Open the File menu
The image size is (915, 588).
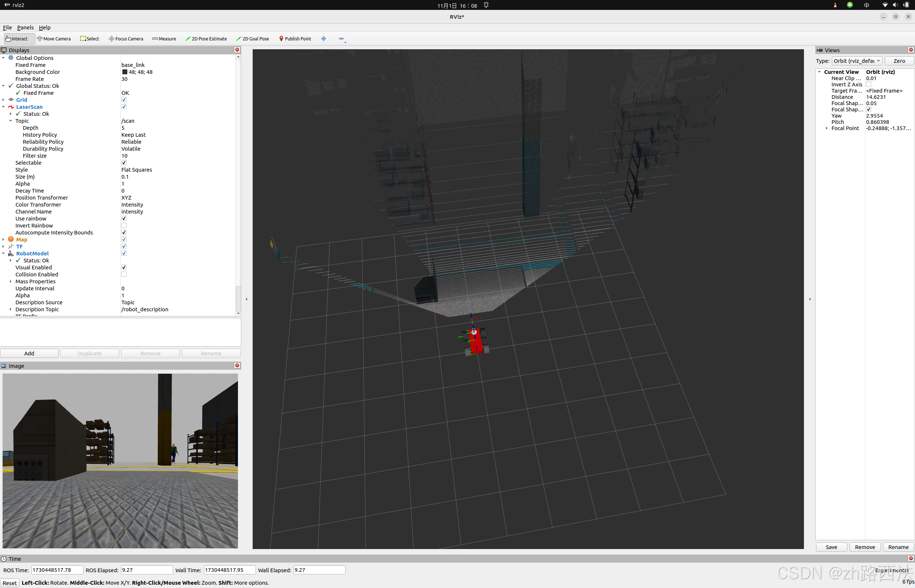7,28
